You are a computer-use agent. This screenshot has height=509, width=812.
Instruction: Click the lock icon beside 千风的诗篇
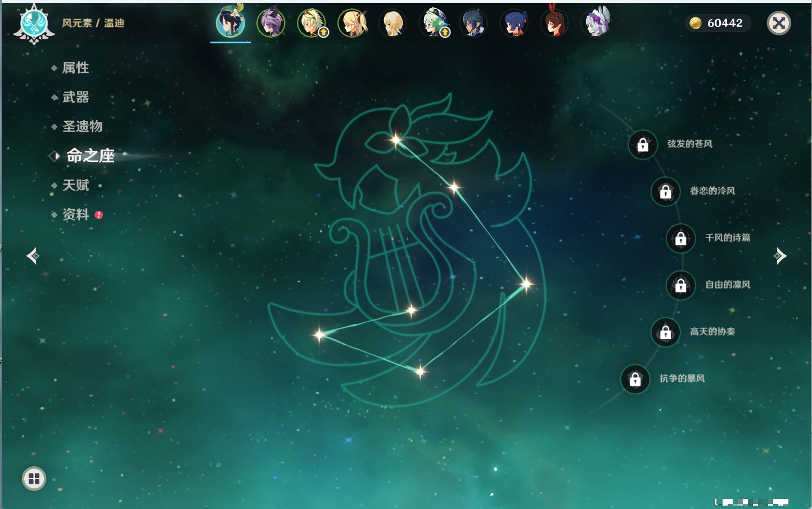tap(680, 238)
